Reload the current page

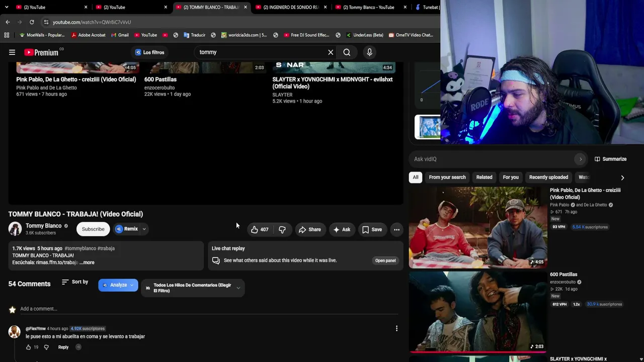pyautogui.click(x=32, y=22)
